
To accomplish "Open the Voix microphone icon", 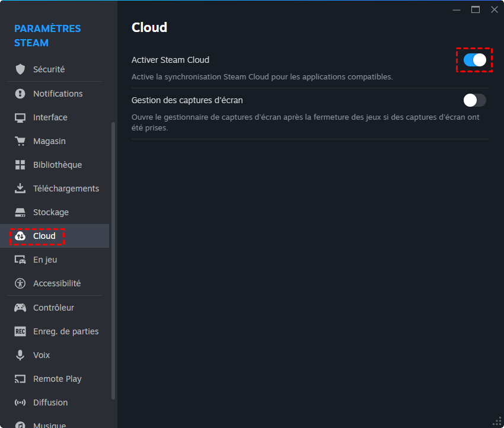I will [21, 355].
